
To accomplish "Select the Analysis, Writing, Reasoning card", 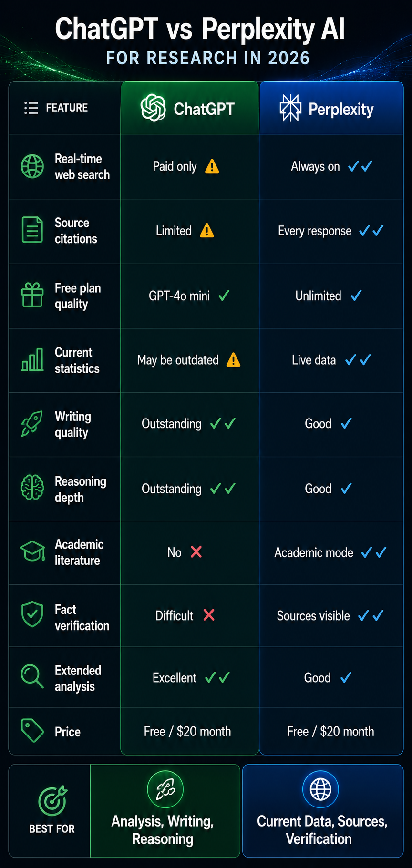I will [x=165, y=811].
